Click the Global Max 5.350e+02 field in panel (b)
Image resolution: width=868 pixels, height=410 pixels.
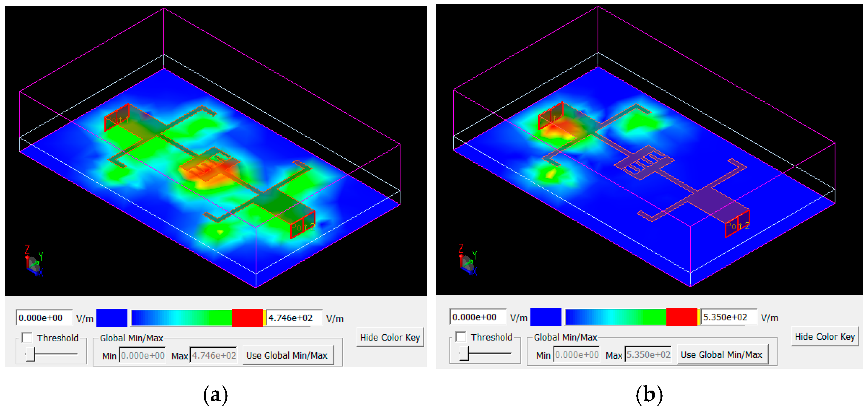[x=648, y=354]
